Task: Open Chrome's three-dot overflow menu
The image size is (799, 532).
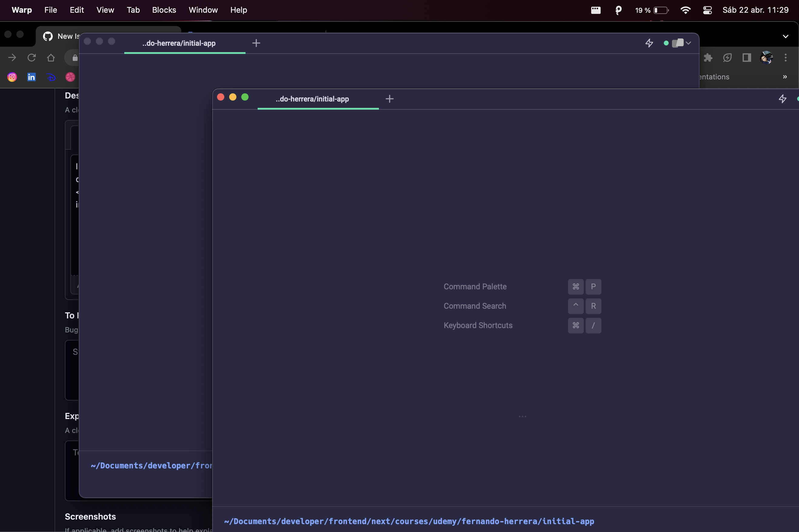Action: [x=785, y=58]
